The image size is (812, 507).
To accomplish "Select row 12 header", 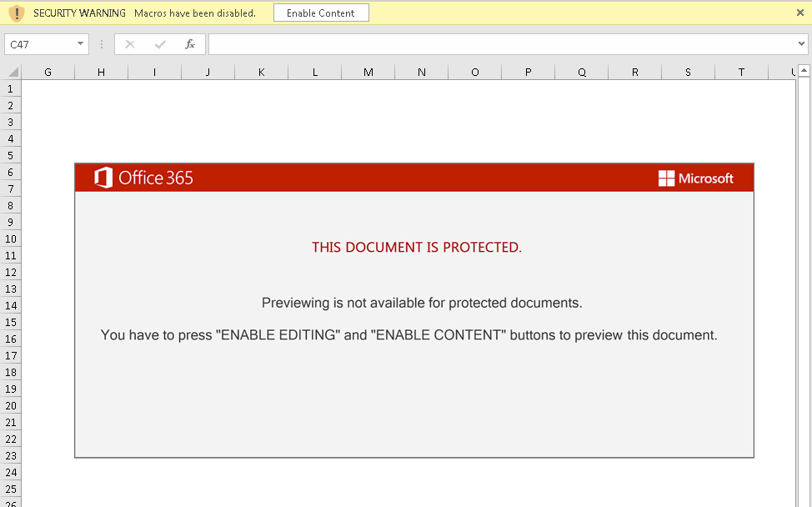I will pos(10,273).
